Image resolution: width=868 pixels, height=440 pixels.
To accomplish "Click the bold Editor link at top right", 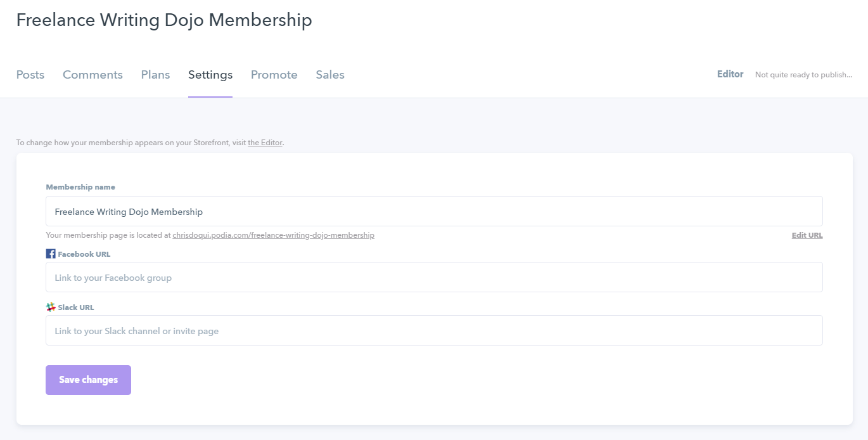I will (730, 74).
